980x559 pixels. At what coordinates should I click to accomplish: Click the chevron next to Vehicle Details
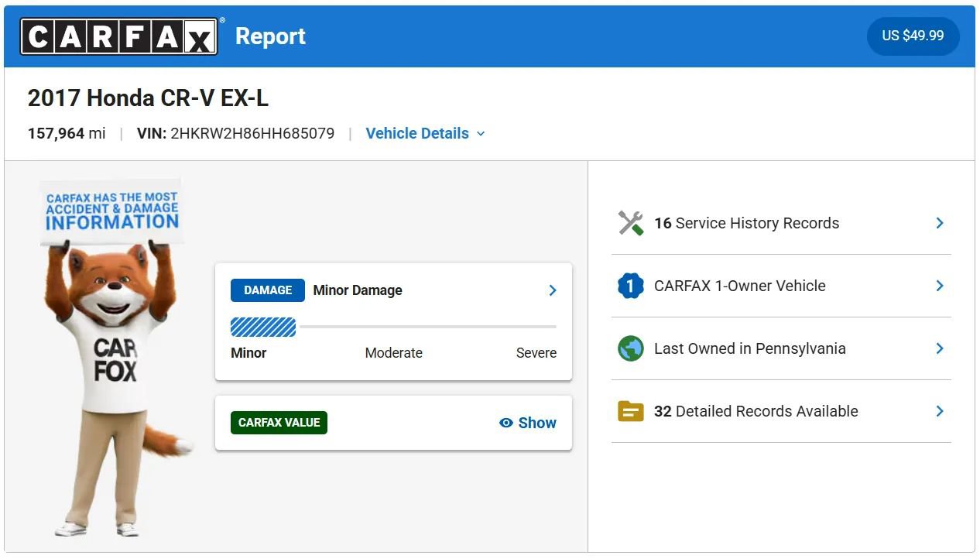click(481, 134)
